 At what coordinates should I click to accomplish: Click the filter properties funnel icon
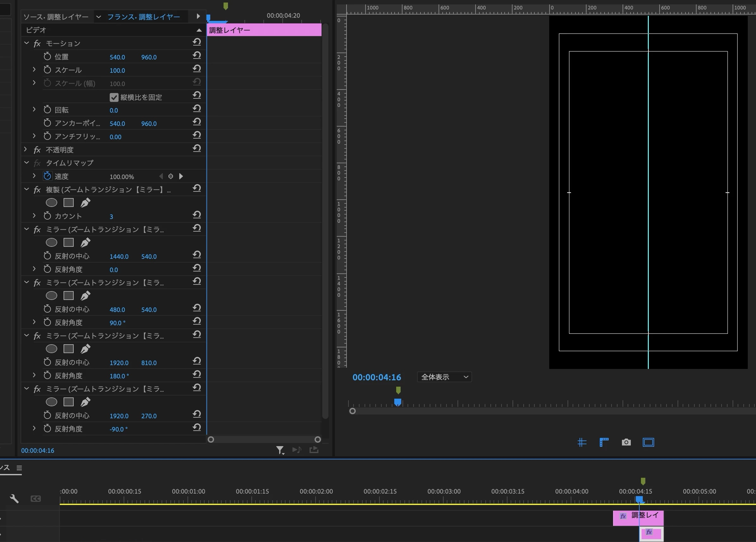[280, 450]
